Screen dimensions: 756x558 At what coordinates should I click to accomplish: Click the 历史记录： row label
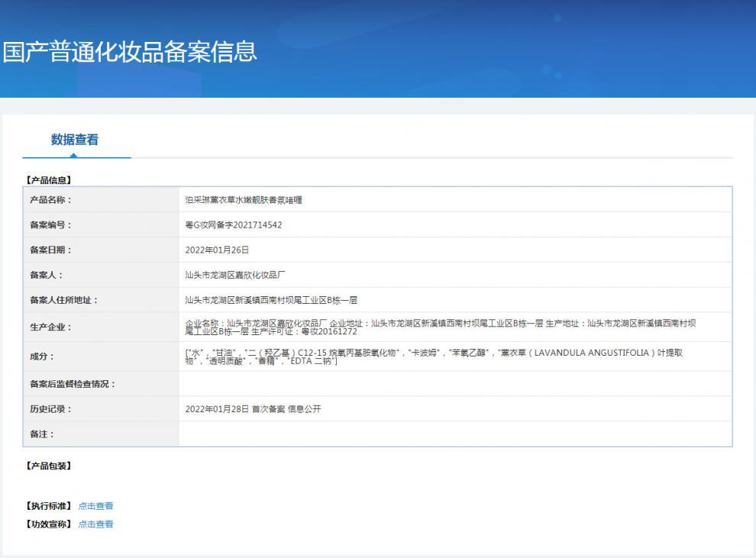[50, 409]
